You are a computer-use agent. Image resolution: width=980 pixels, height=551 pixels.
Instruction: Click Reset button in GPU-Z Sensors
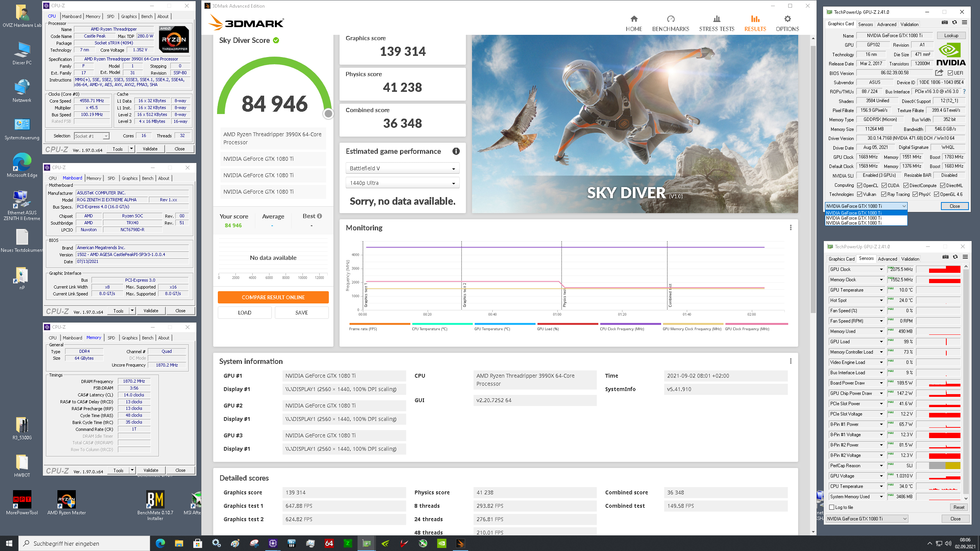tap(959, 507)
